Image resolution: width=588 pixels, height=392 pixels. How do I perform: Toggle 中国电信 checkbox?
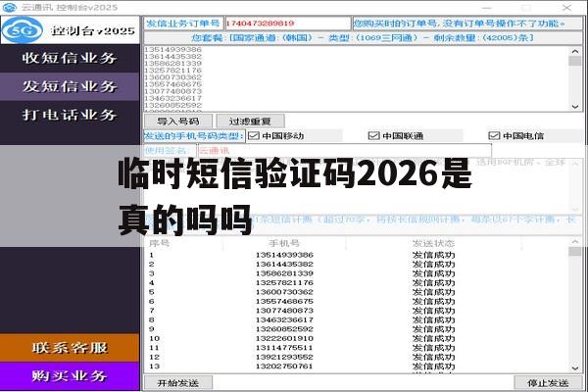pyautogui.click(x=494, y=136)
